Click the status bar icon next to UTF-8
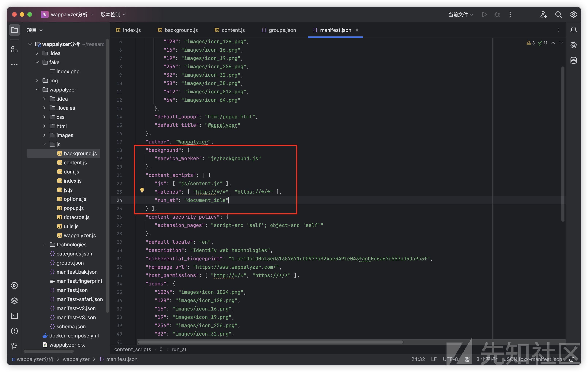This screenshot has width=588, height=372. pos(467,359)
